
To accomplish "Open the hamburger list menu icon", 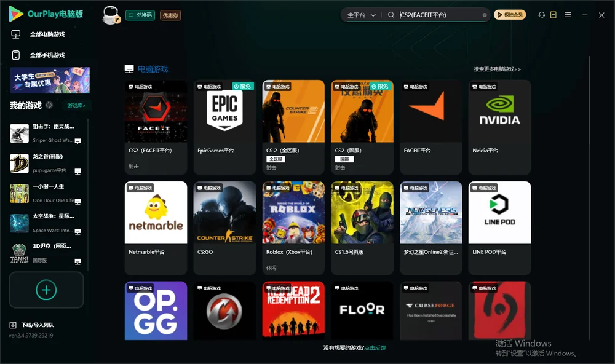I will tap(568, 15).
